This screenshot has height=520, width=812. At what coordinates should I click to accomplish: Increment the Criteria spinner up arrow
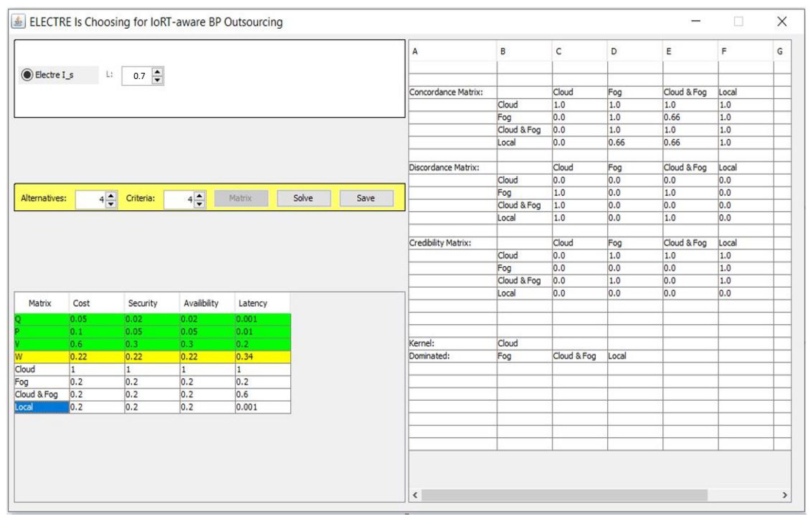(199, 195)
